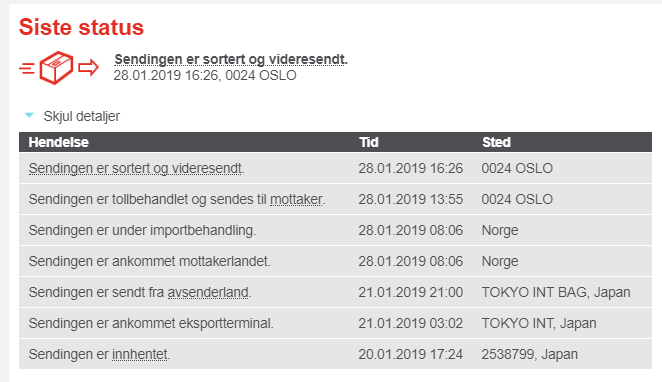Click the 2538799, Japan location cell
The width and height of the screenshot is (662, 382).
529,354
